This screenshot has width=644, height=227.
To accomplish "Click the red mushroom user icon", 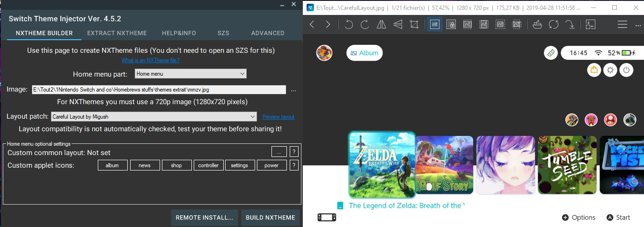I will 610,120.
